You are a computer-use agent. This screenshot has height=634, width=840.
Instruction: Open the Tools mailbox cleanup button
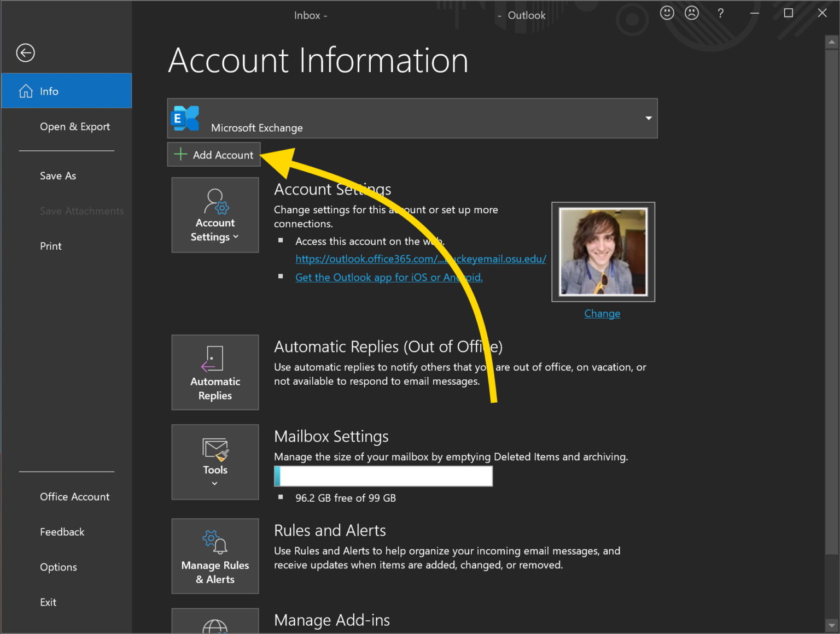point(215,462)
